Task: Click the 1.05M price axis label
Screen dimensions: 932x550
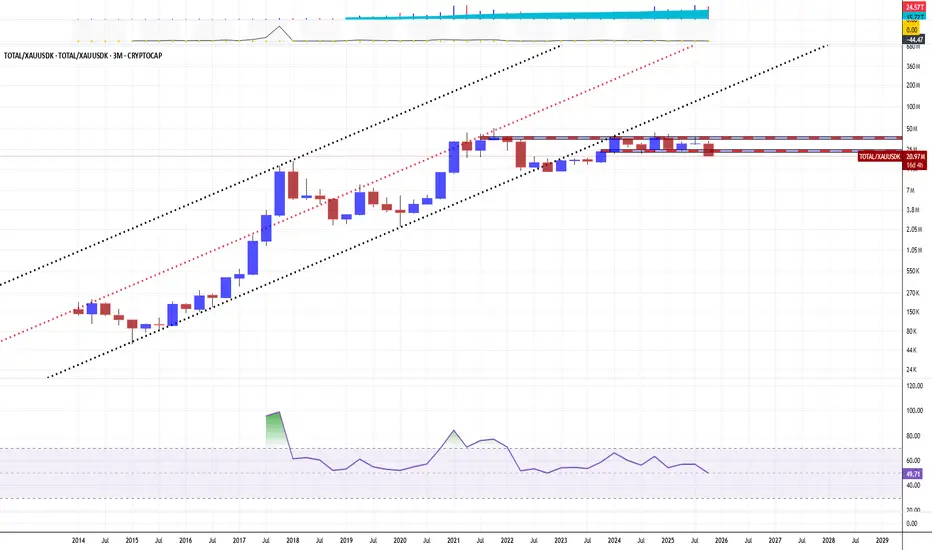Action: click(914, 250)
